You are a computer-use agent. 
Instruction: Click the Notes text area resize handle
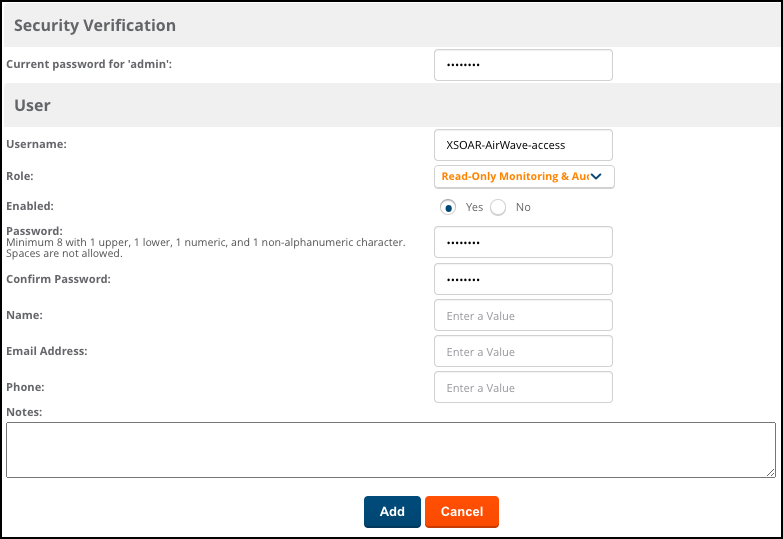tap(770, 472)
